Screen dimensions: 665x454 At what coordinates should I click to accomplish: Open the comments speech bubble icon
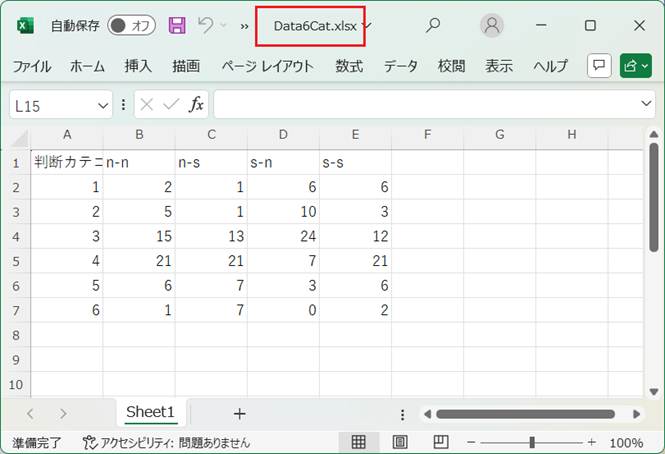[599, 66]
